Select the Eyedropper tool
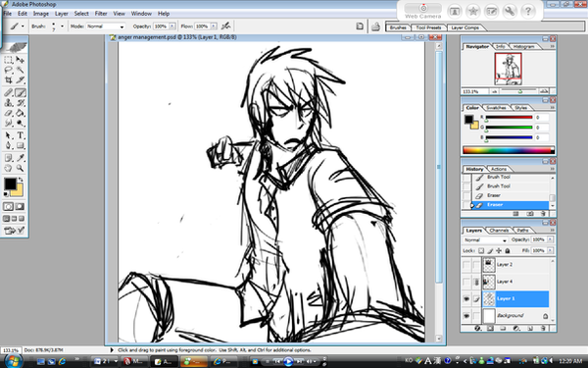This screenshot has height=368, width=588. pos(21,158)
